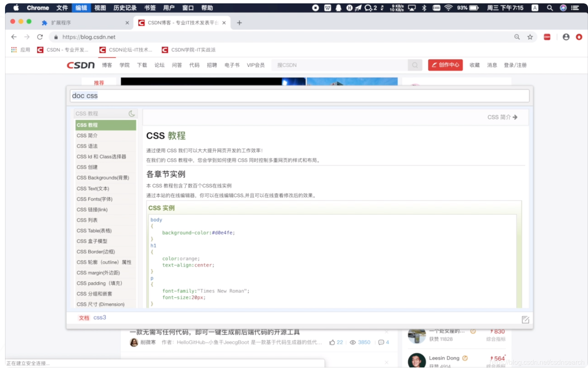Viewport: 588px width, 370px height.
Task: Select the css3 doc option in footer
Action: pyautogui.click(x=100, y=318)
